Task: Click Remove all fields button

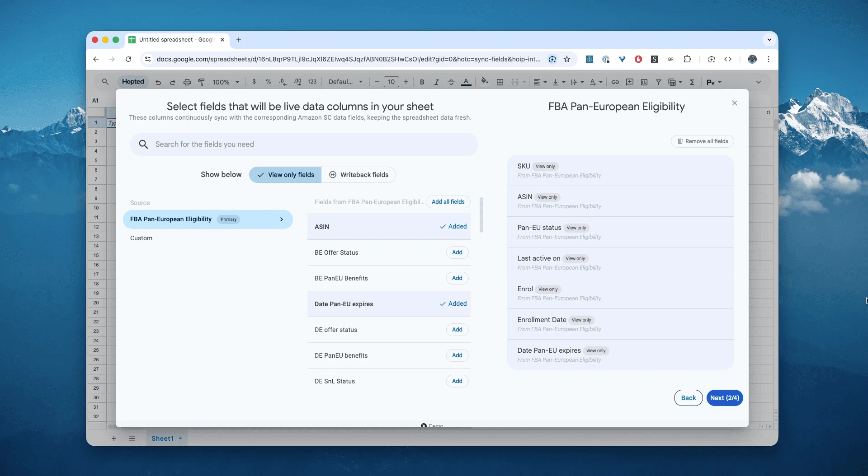Action: 703,141
